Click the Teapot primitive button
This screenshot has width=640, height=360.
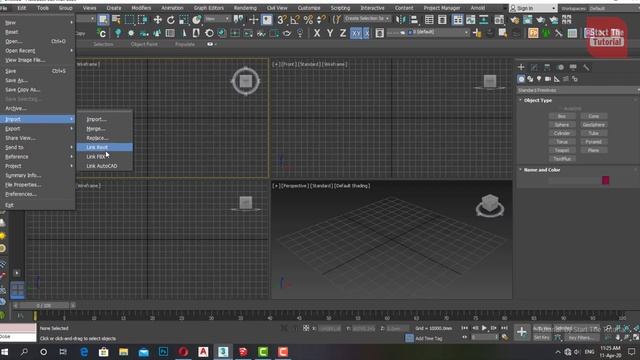562,151
